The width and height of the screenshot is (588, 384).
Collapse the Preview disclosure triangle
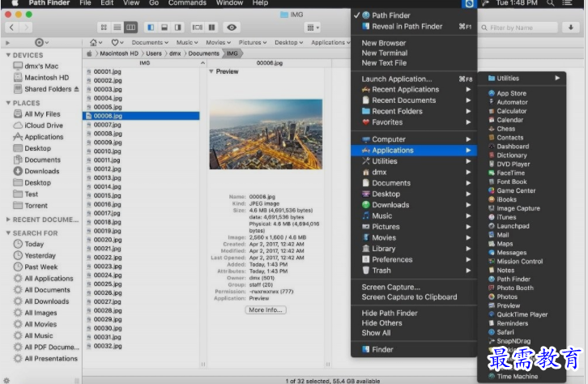(211, 71)
